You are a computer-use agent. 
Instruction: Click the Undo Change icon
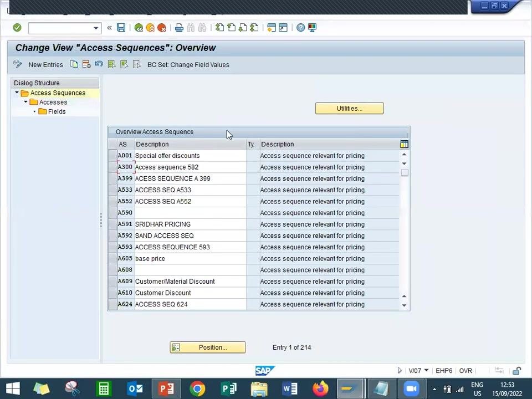99,64
